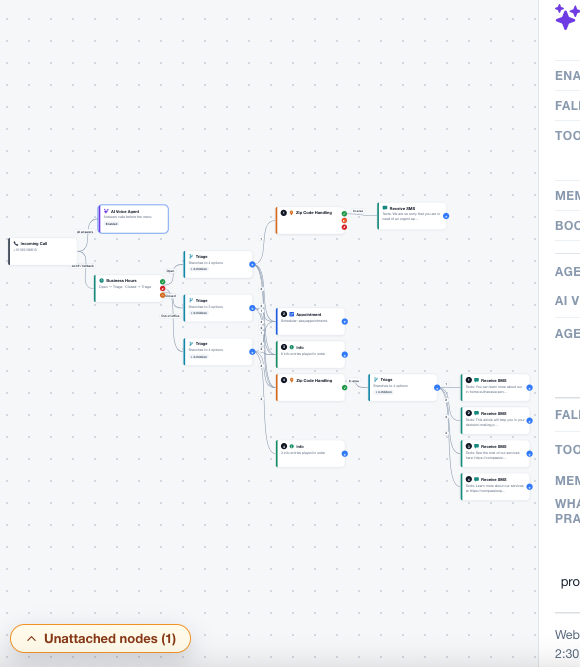The height and width of the screenshot is (667, 580).
Task: Click the 'Out of office' edge label
Action: (170, 316)
